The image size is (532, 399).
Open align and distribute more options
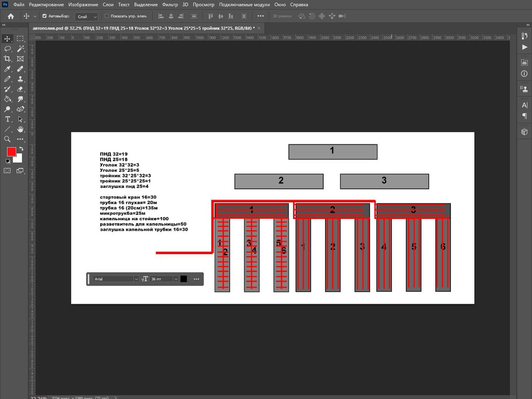click(x=261, y=16)
